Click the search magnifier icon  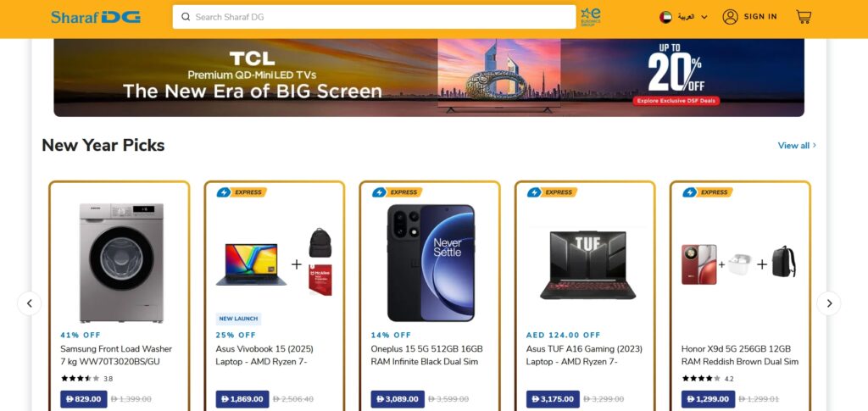point(186,17)
